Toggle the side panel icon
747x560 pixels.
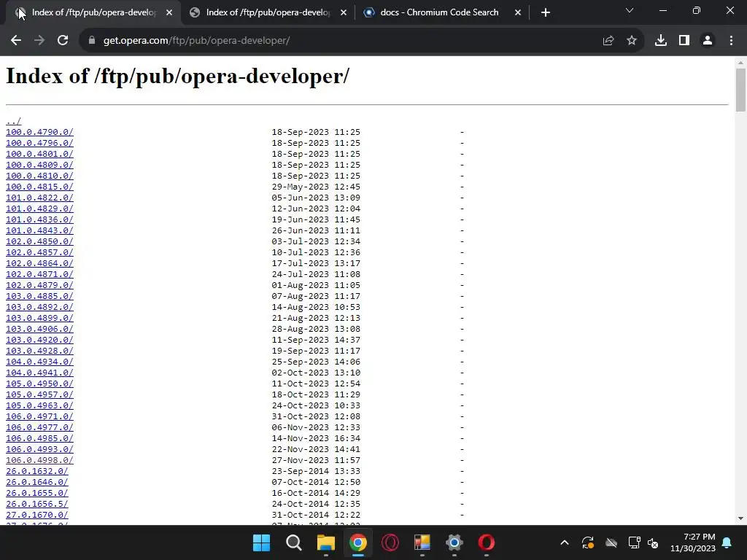tap(684, 41)
